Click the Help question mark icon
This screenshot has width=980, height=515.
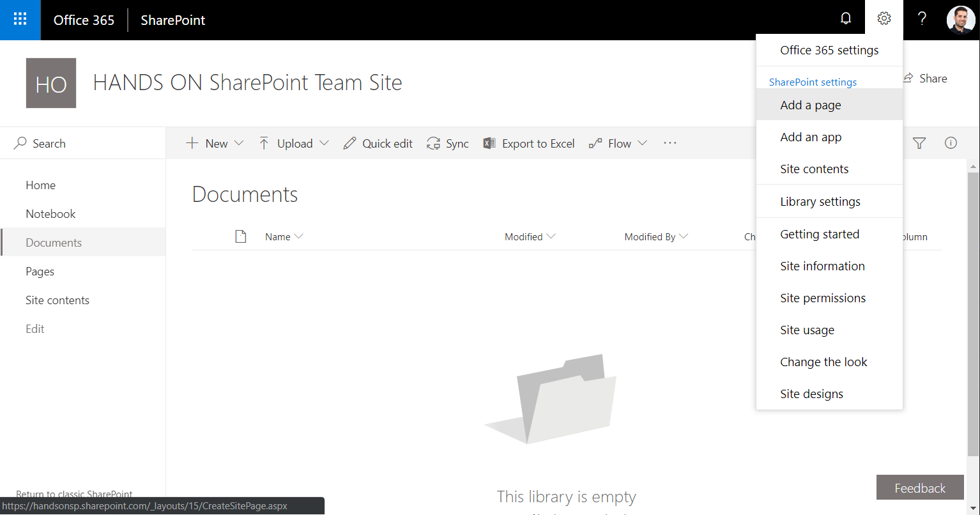tap(922, 19)
